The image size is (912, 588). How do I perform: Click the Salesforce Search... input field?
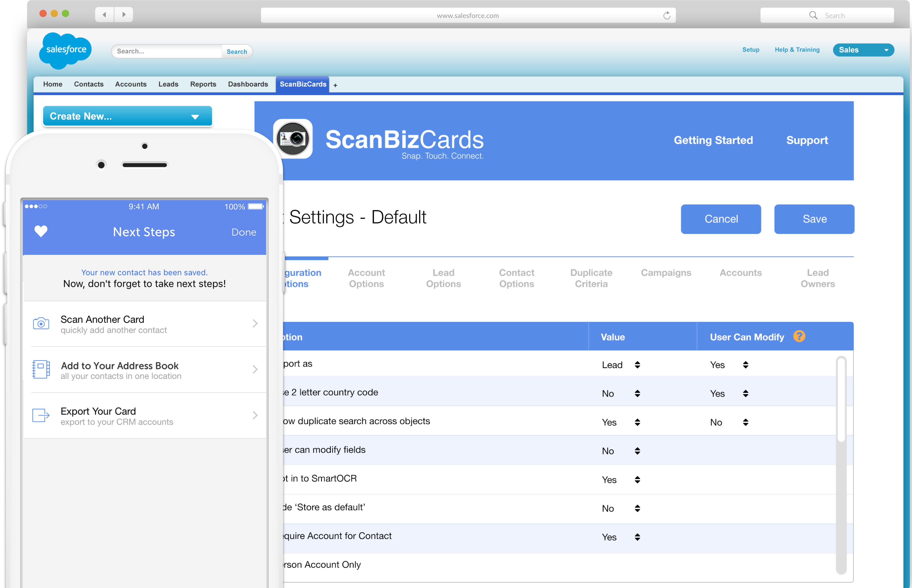pos(167,51)
